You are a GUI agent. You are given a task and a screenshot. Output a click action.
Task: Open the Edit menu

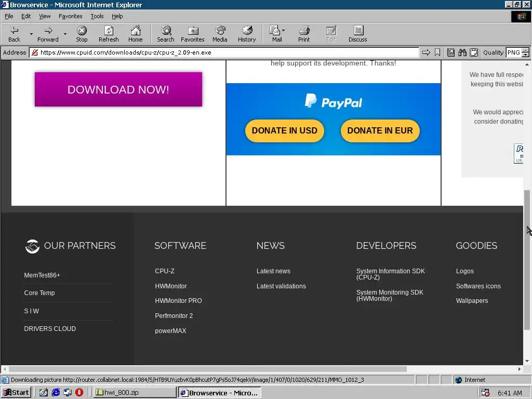[x=26, y=16]
